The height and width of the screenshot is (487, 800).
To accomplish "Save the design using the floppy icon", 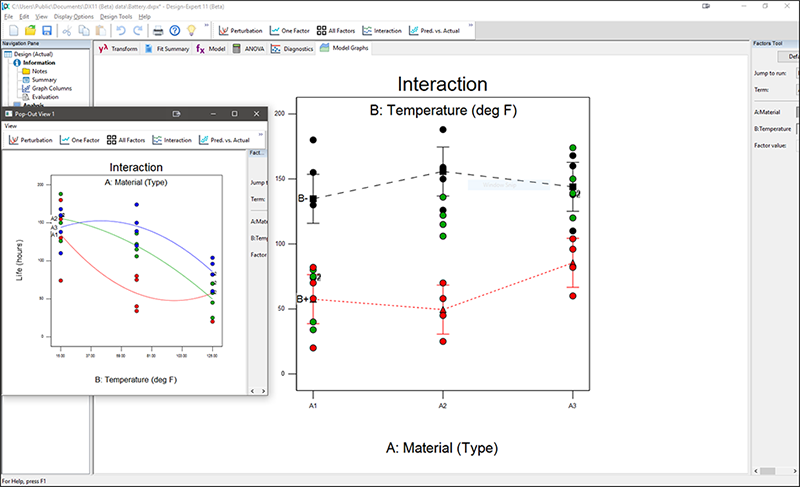I will 46,31.
